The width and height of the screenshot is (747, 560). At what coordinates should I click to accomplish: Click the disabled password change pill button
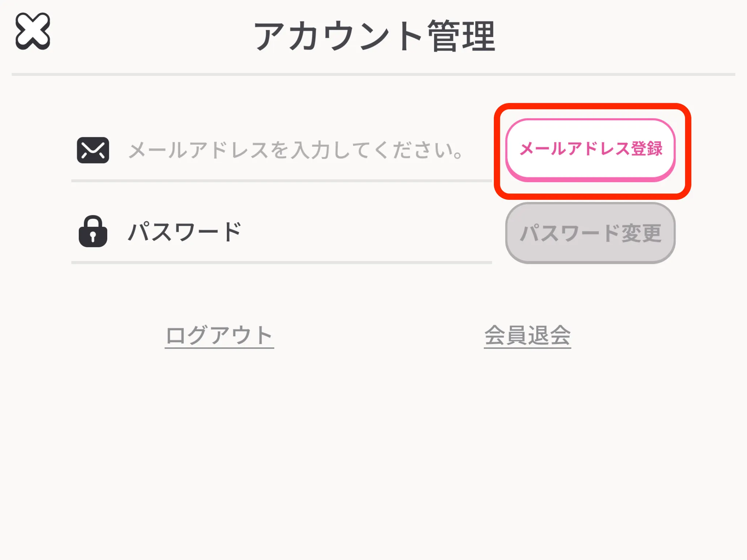pyautogui.click(x=590, y=233)
